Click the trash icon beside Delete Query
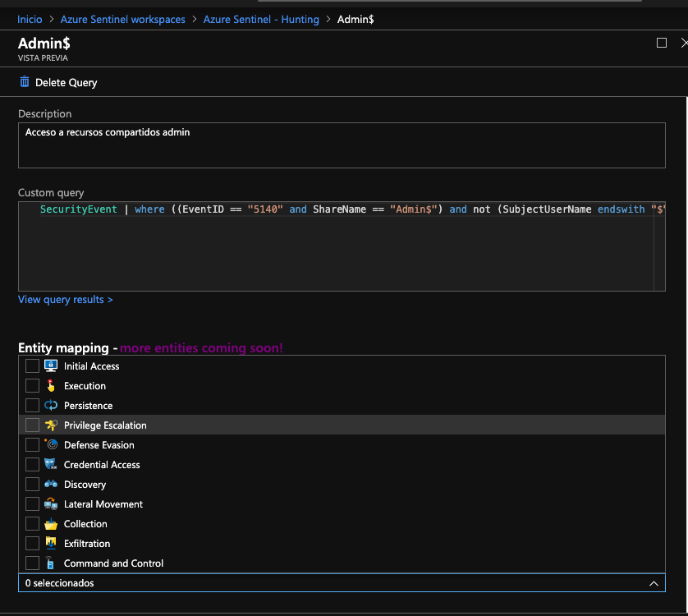Image resolution: width=688 pixels, height=616 pixels. tap(25, 82)
